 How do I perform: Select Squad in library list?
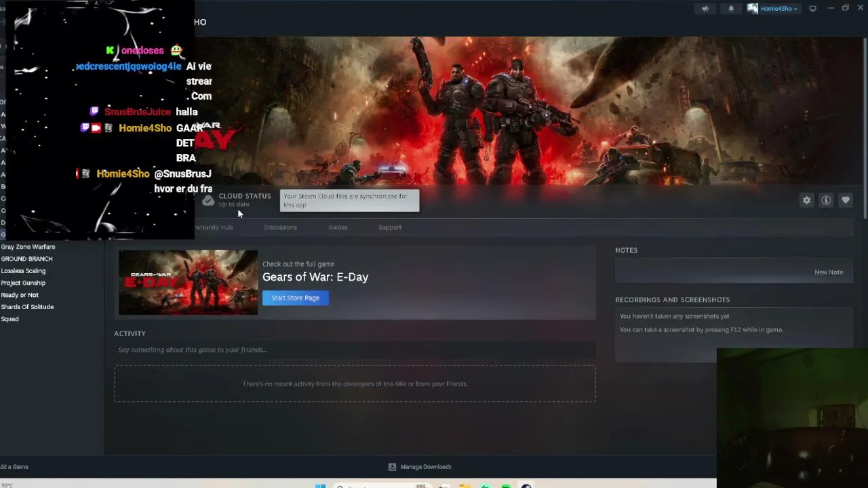click(9, 319)
